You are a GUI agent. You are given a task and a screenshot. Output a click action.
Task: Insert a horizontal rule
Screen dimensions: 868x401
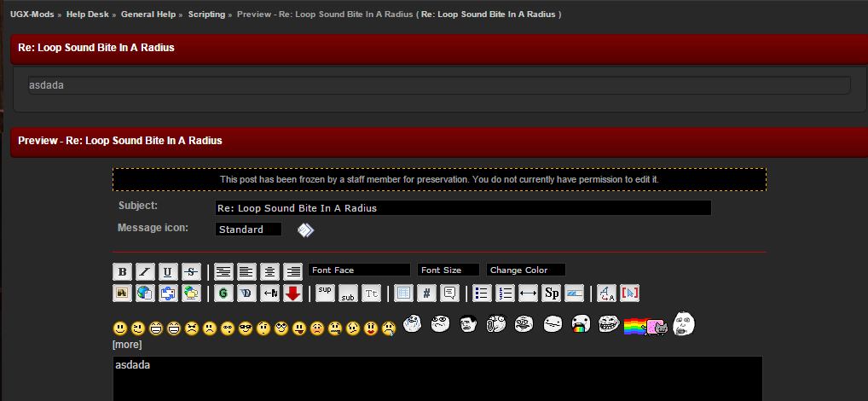click(x=528, y=293)
